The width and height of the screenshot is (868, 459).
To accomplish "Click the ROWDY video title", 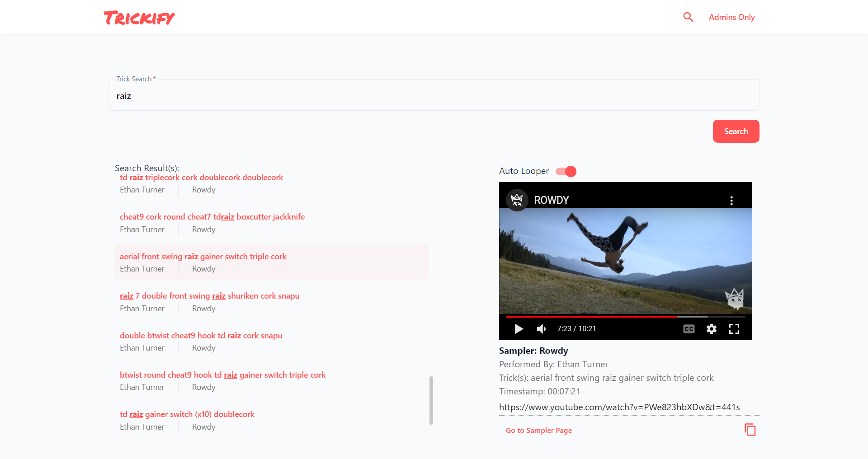I will 551,200.
